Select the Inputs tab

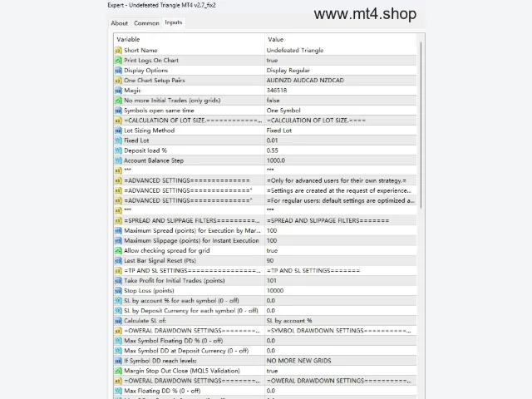pos(174,22)
